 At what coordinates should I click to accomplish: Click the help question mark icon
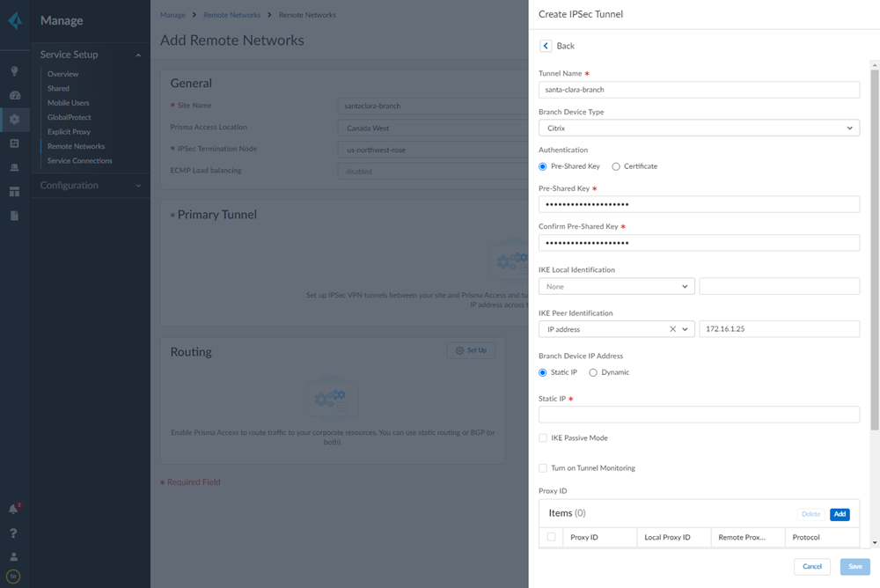pyautogui.click(x=14, y=533)
